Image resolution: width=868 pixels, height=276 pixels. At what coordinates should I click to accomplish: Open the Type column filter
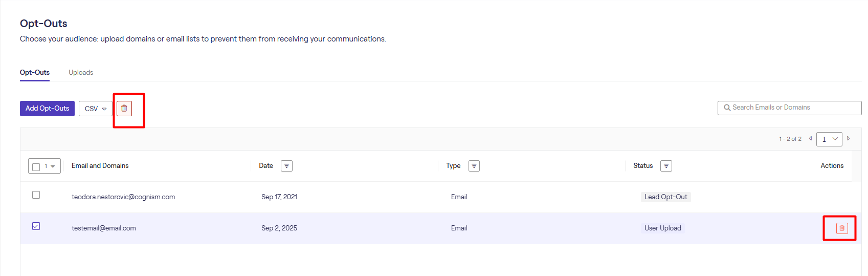point(474,166)
